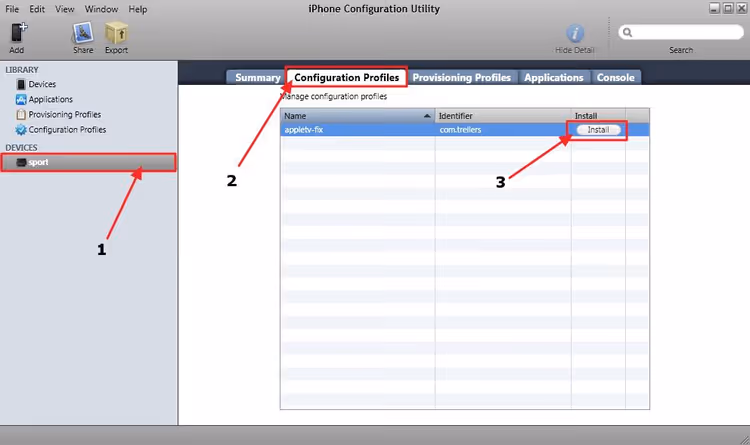Open the File menu
This screenshot has width=750, height=445.
(12, 9)
